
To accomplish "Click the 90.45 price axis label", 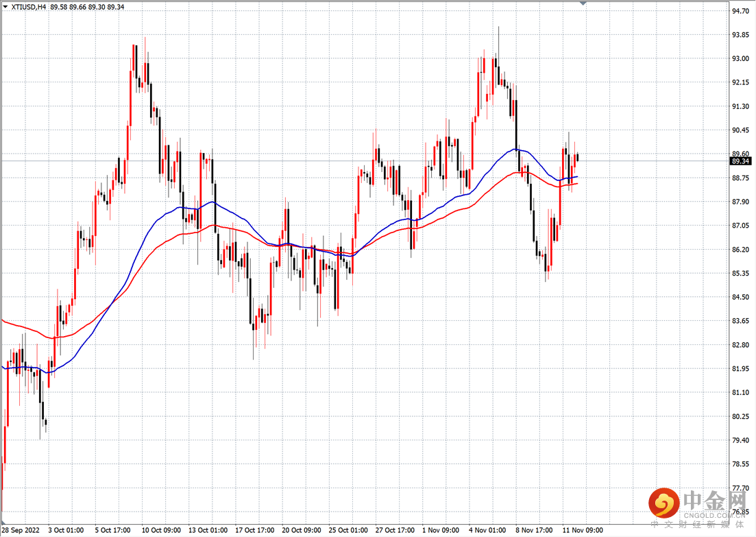I will pos(740,130).
